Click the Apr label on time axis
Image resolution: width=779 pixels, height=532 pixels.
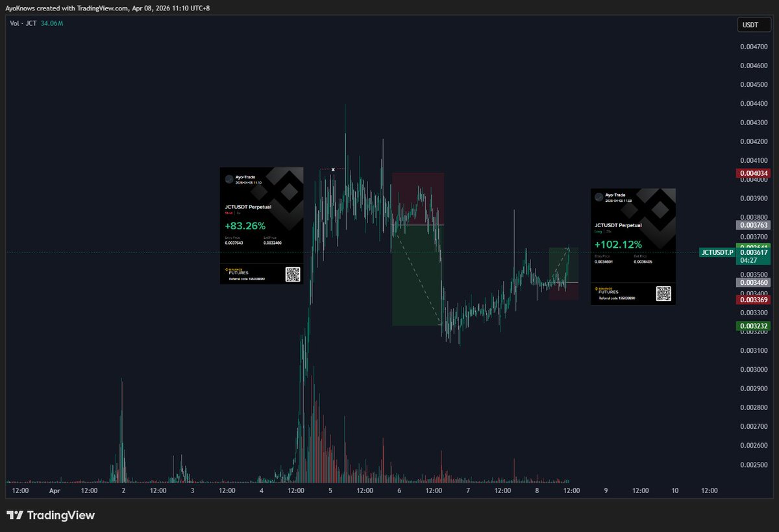click(55, 491)
